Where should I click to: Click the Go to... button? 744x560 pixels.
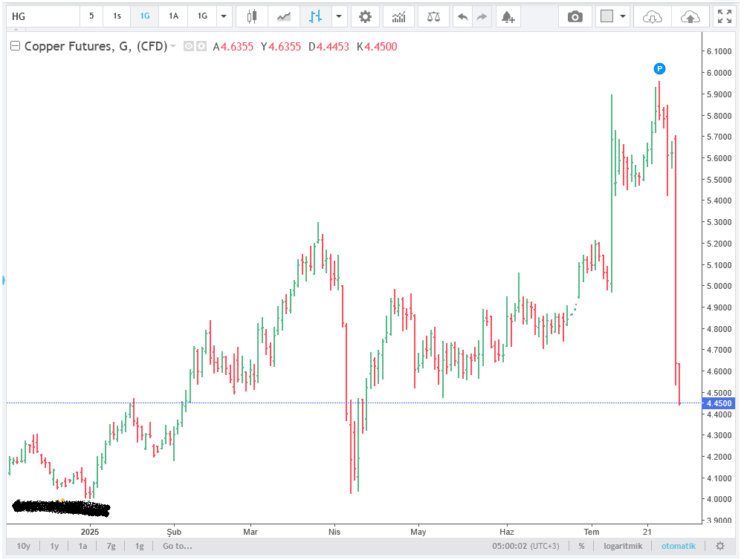click(178, 546)
